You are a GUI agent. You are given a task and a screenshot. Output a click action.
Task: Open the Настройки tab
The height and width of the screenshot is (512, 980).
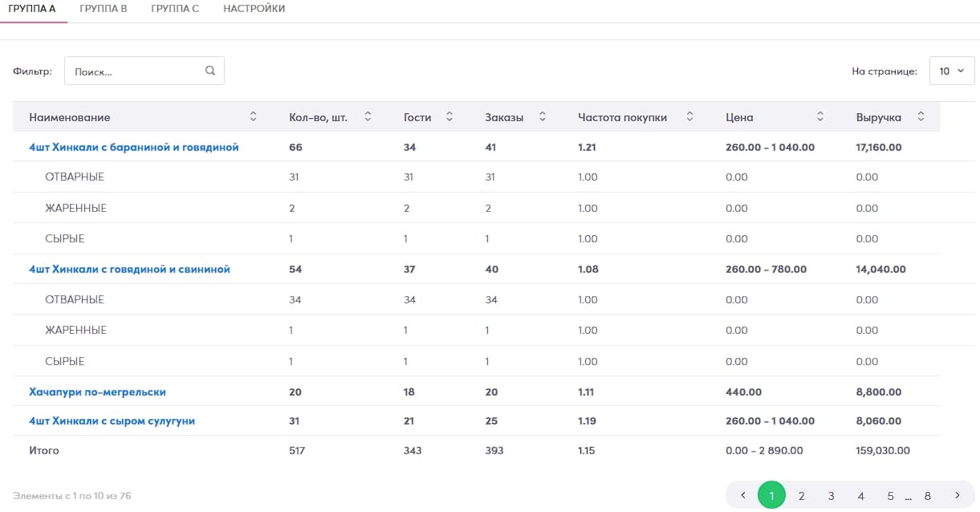coord(254,9)
